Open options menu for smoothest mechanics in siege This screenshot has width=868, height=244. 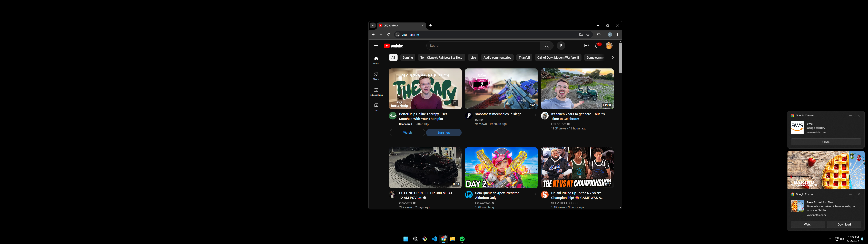tap(536, 115)
